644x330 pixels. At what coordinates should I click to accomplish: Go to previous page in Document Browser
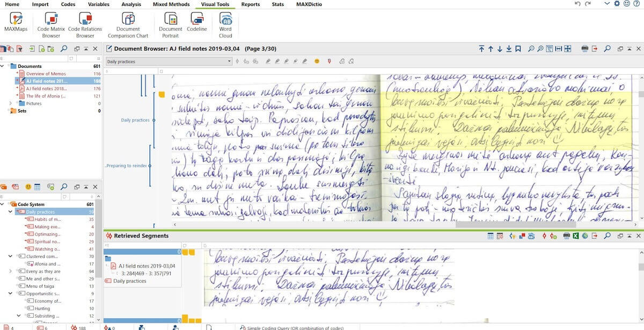pyautogui.click(x=491, y=49)
